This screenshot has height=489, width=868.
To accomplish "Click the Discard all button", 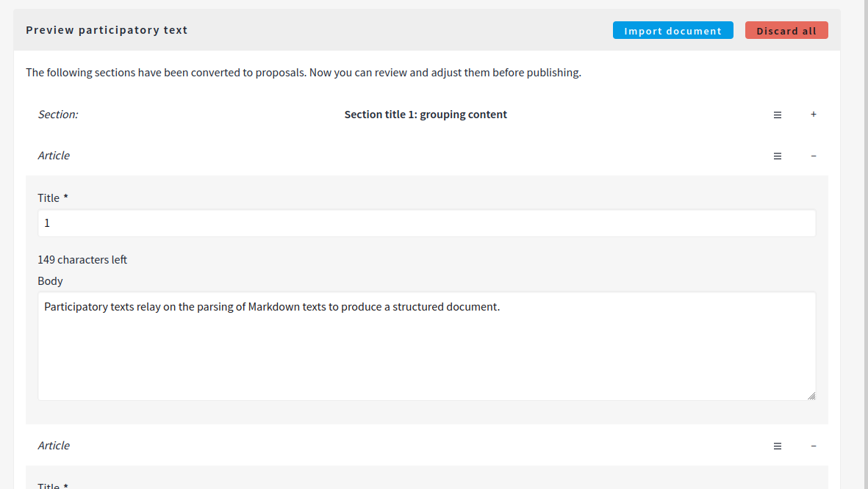I will (x=786, y=30).
